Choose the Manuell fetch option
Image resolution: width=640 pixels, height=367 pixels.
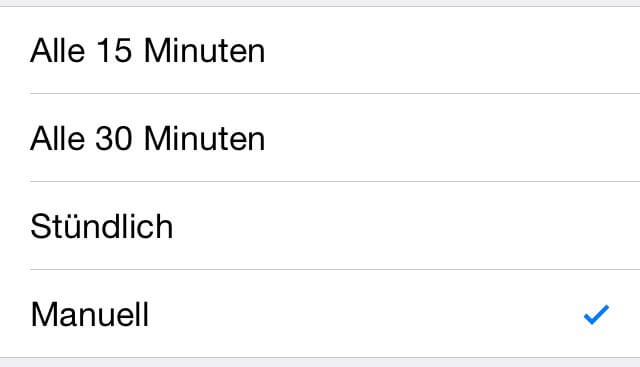(x=320, y=314)
